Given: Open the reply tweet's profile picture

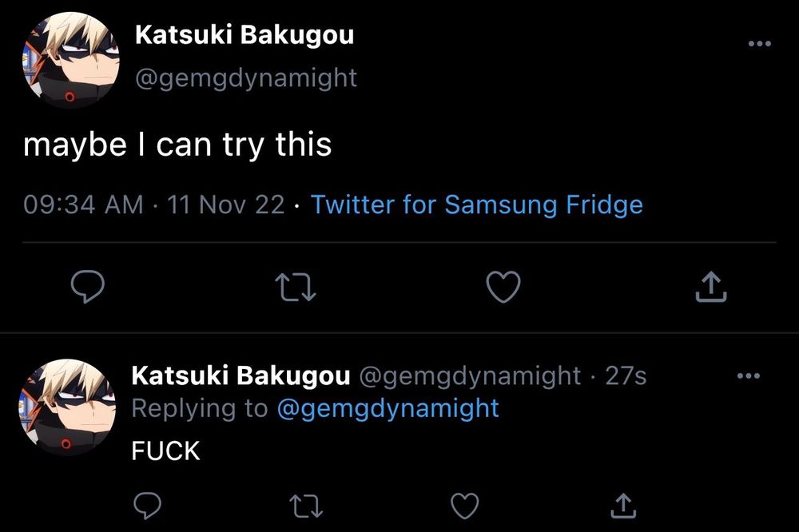Looking at the screenshot, I should pos(67,407).
